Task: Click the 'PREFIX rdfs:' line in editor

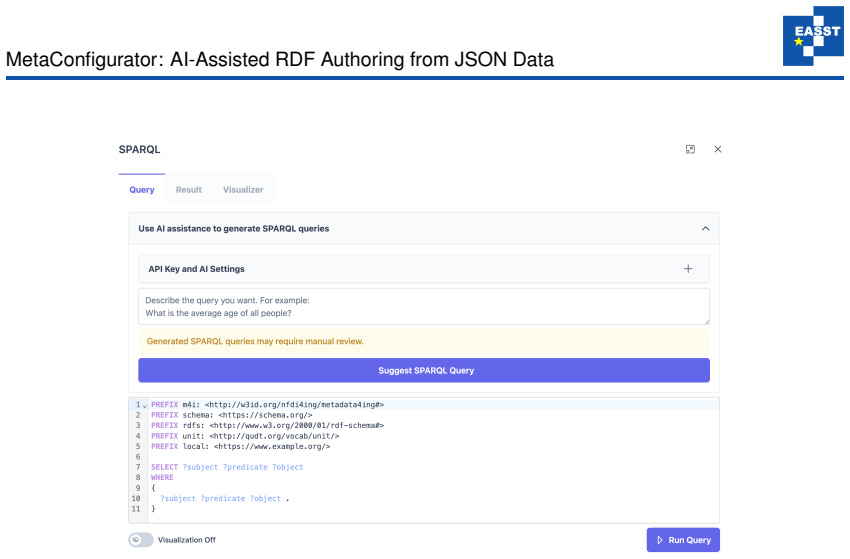Action: click(x=267, y=426)
